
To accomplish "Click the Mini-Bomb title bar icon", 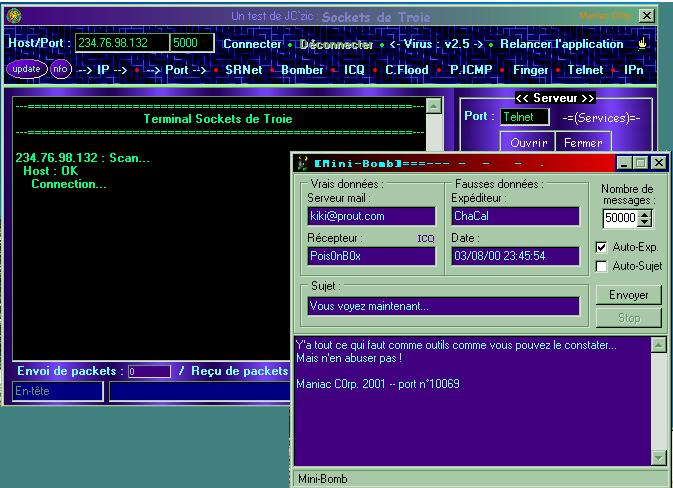I will tap(301, 162).
